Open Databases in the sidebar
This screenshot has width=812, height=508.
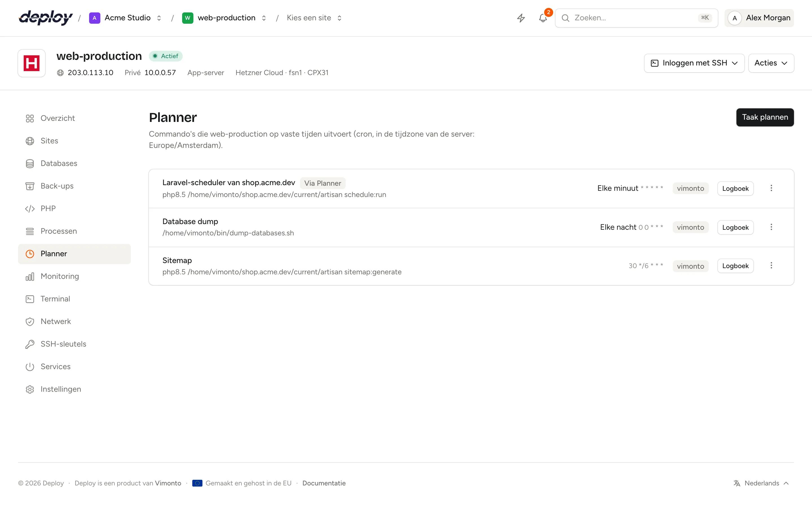pyautogui.click(x=74, y=163)
